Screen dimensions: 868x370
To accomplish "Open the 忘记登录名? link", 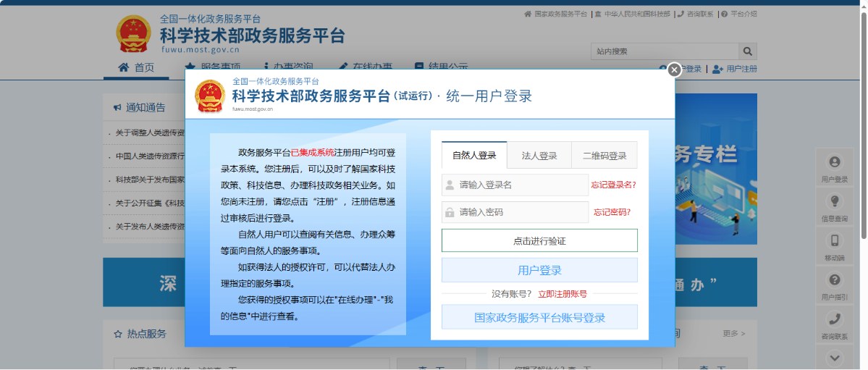I will (x=613, y=185).
